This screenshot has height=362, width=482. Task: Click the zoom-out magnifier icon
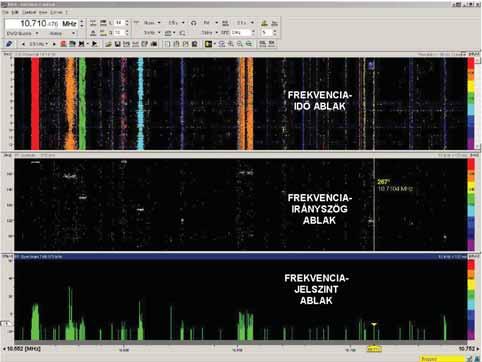click(x=240, y=44)
